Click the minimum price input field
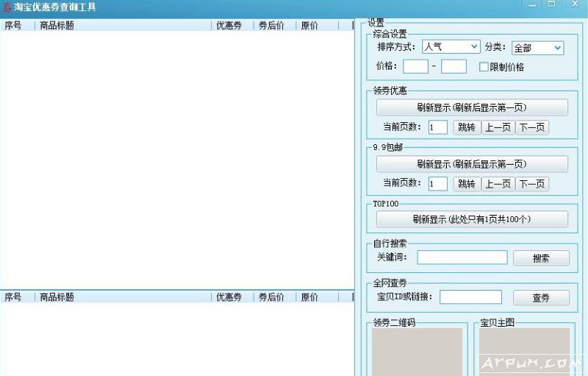The height and width of the screenshot is (376, 588). tap(415, 66)
